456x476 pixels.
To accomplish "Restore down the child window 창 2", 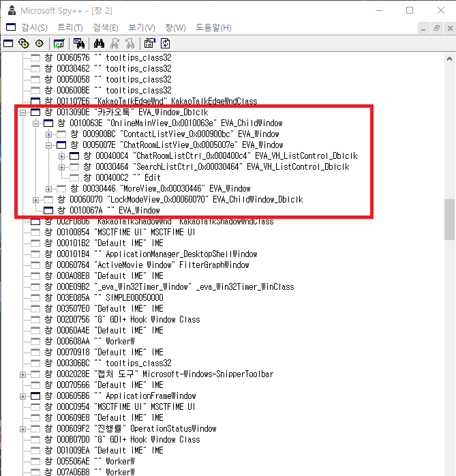I will (437, 29).
